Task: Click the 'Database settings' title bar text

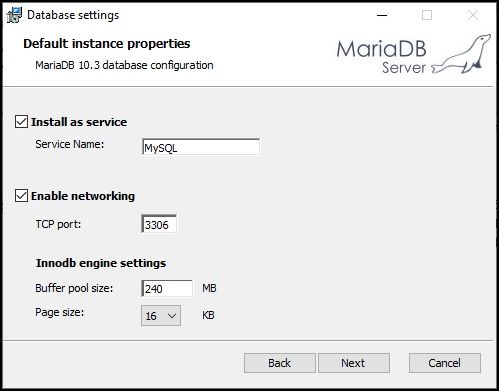Action: [x=73, y=15]
